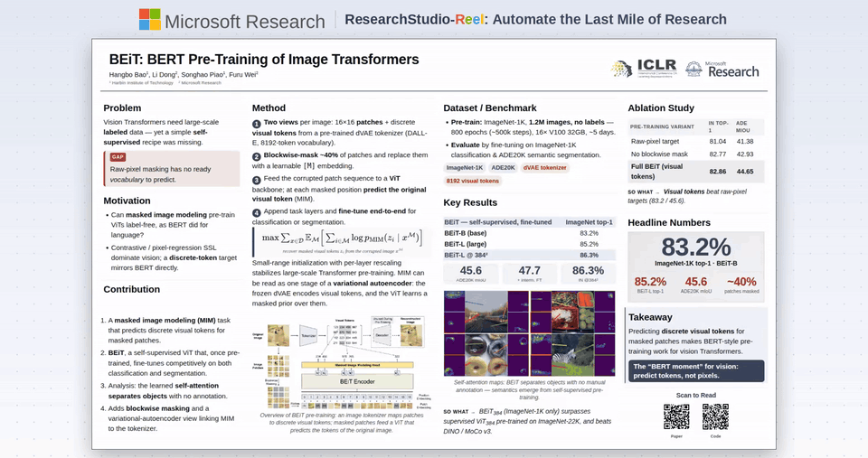Click the 86.3% stat card
Image resolution: width=868 pixels, height=458 pixels.
(x=588, y=274)
